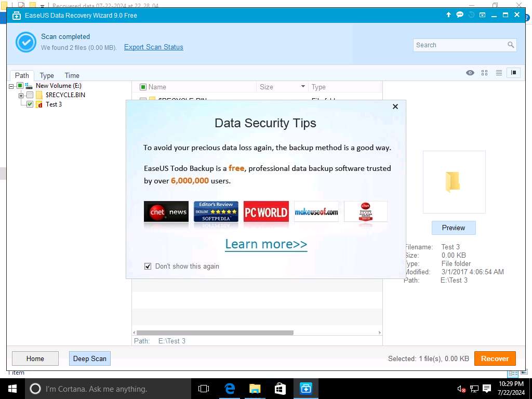Screen dimensions: 532x399
Task: Switch to the Time tab
Action: (72, 75)
